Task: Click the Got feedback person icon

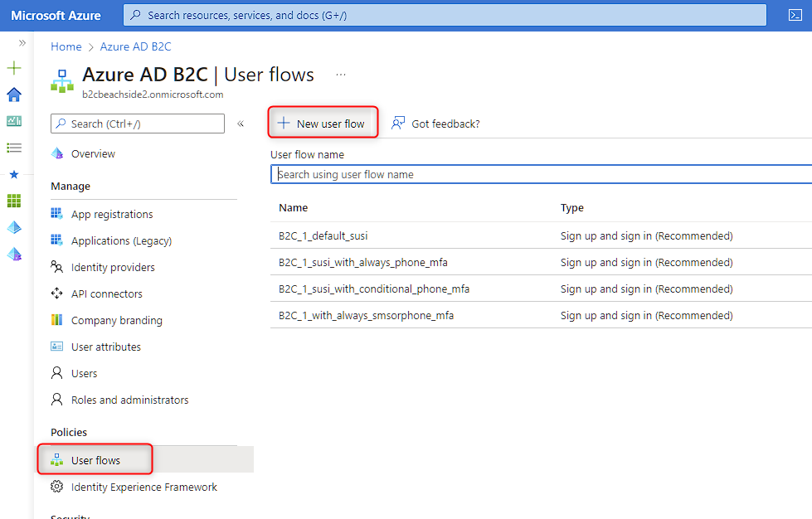Action: [x=398, y=124]
